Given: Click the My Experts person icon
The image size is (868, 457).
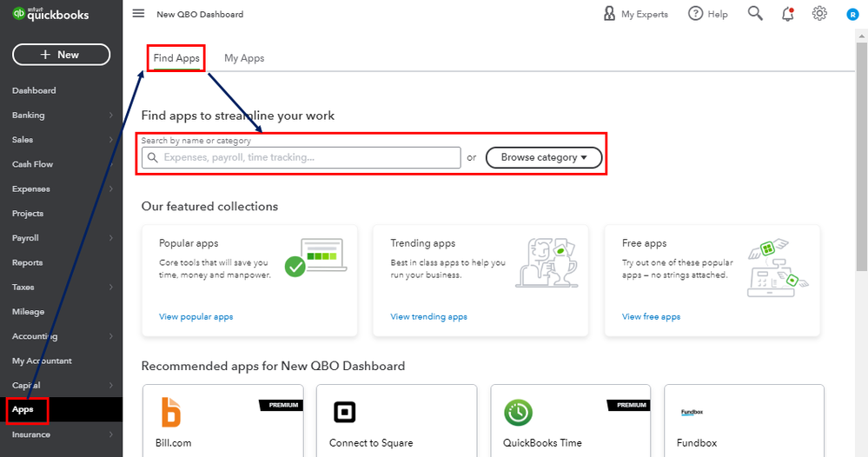Looking at the screenshot, I should [610, 14].
